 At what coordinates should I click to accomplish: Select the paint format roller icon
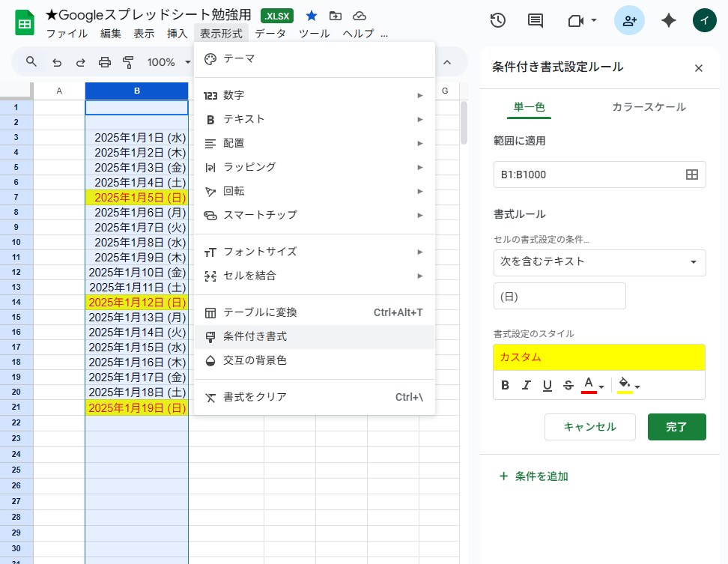point(128,62)
